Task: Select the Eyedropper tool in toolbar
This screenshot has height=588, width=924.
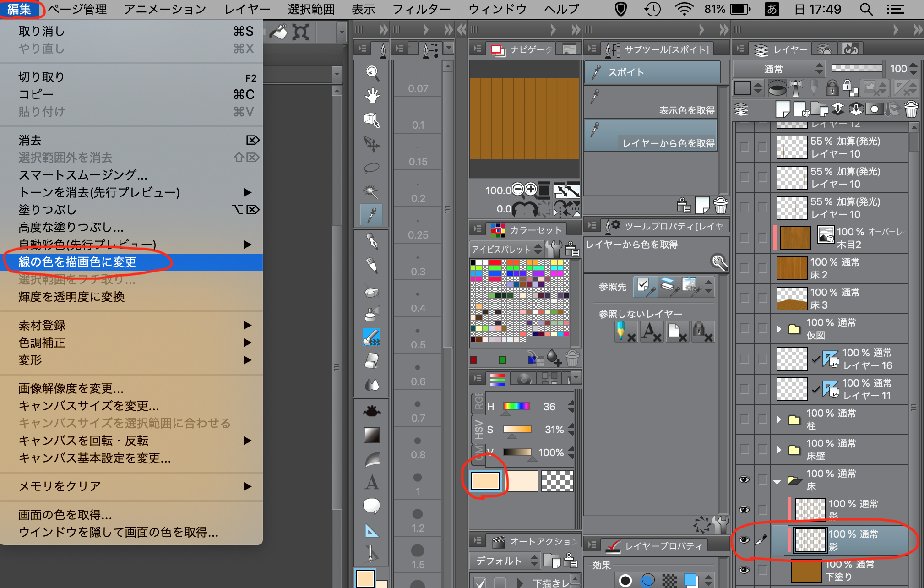Action: pos(372,215)
